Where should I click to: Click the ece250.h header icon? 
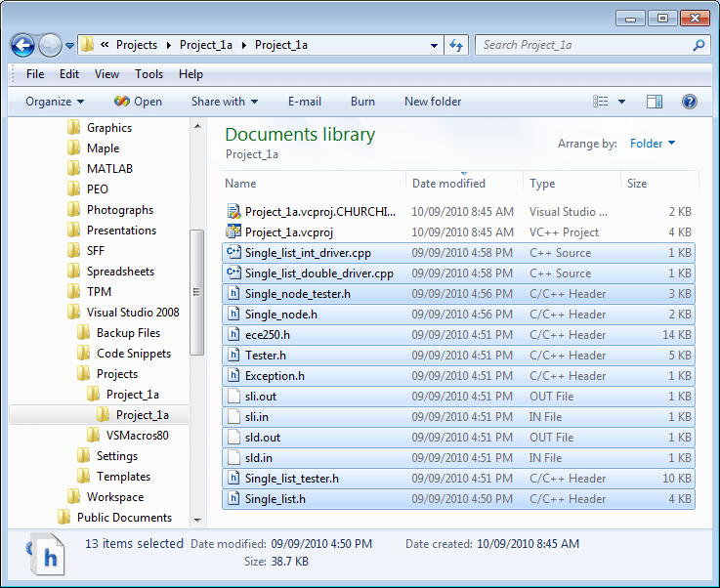(x=234, y=334)
